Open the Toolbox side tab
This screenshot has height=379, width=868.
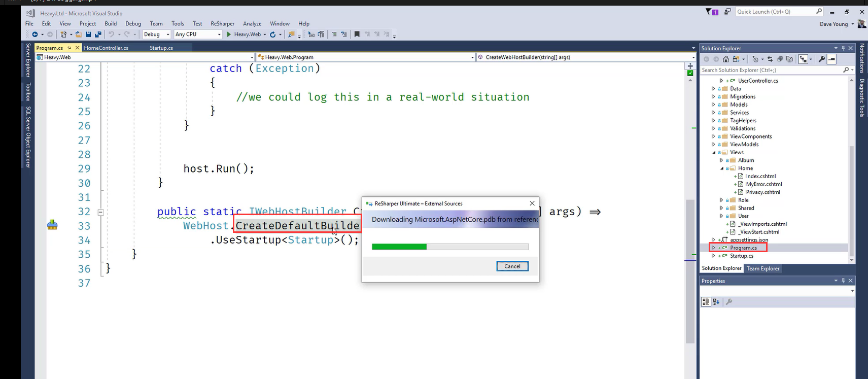(x=28, y=92)
